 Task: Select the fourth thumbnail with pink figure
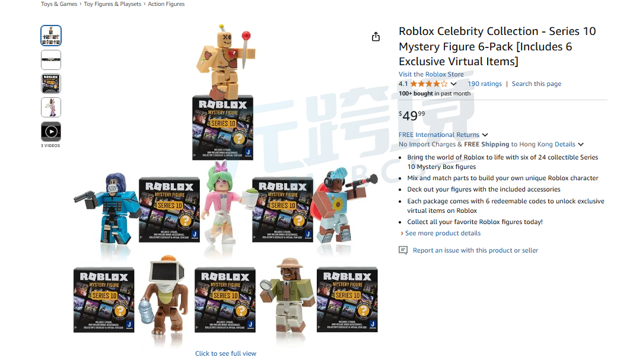coord(51,107)
